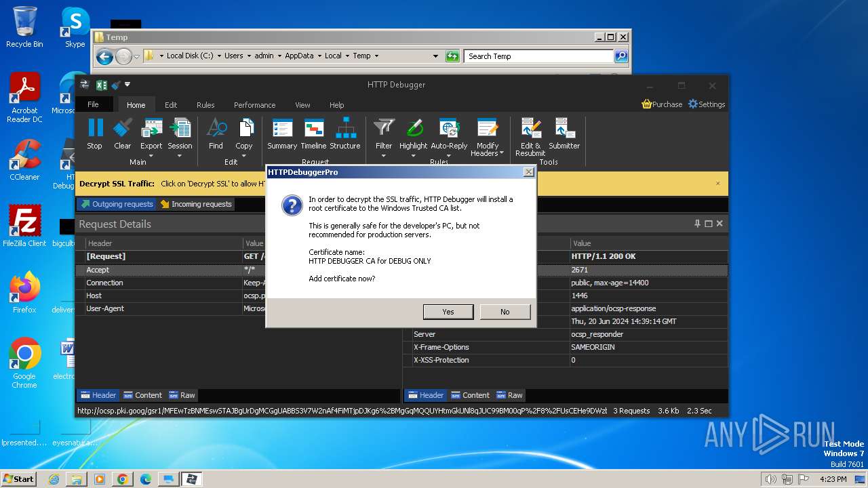The height and width of the screenshot is (488, 868).
Task: Select the X-Frame-Options row
Action: (x=566, y=347)
